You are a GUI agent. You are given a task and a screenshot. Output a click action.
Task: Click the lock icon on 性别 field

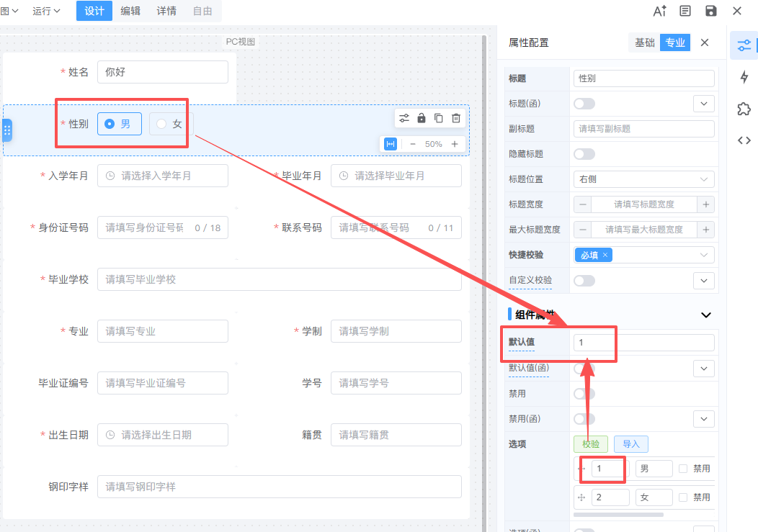422,118
